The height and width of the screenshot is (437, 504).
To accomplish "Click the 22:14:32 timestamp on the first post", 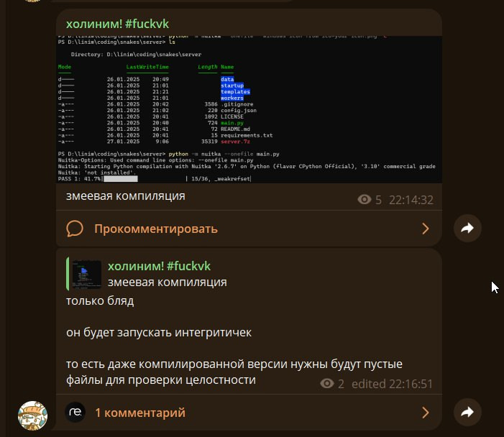I will click(x=411, y=200).
